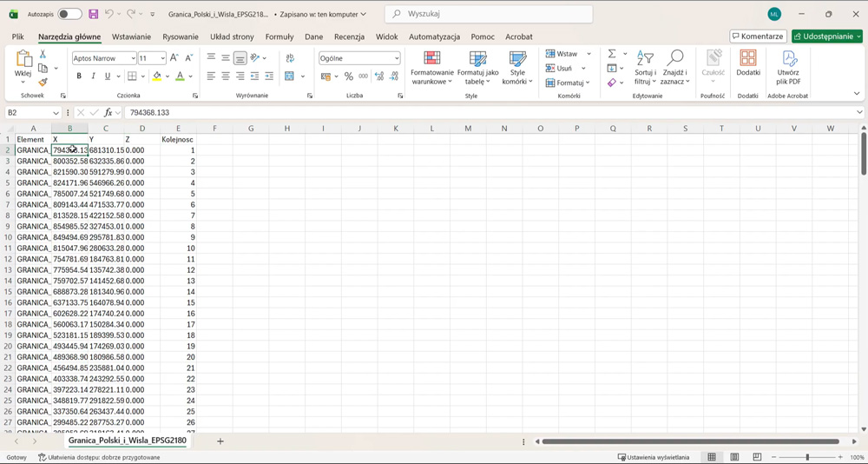Switch to the Formuły tab
This screenshot has width=868, height=464.
tap(279, 36)
